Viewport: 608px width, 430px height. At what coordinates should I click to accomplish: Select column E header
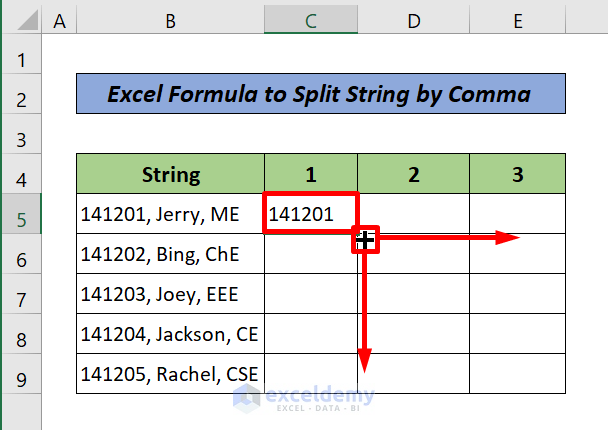click(x=517, y=18)
